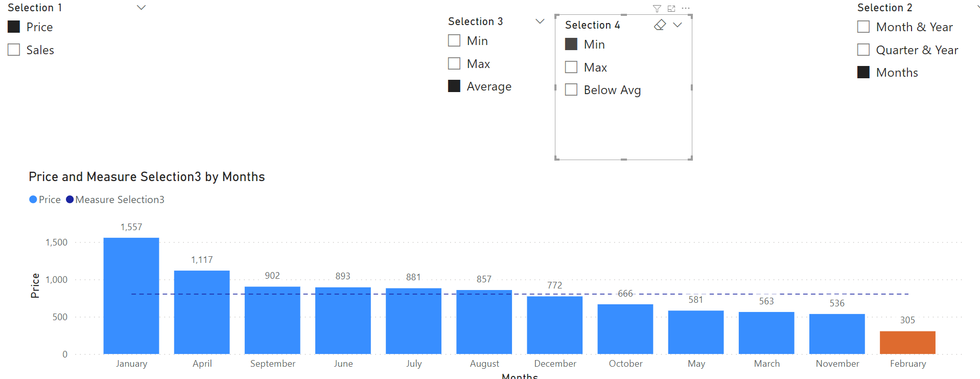Image resolution: width=980 pixels, height=379 pixels.
Task: Enable Max checkbox in Selection 3
Action: (454, 63)
